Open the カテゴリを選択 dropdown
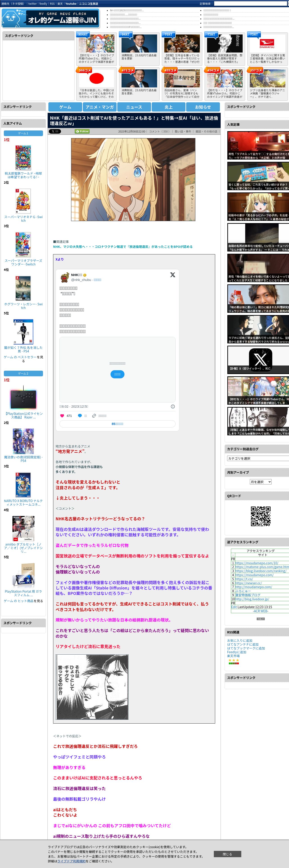This screenshot has width=289, height=868. pos(258,458)
